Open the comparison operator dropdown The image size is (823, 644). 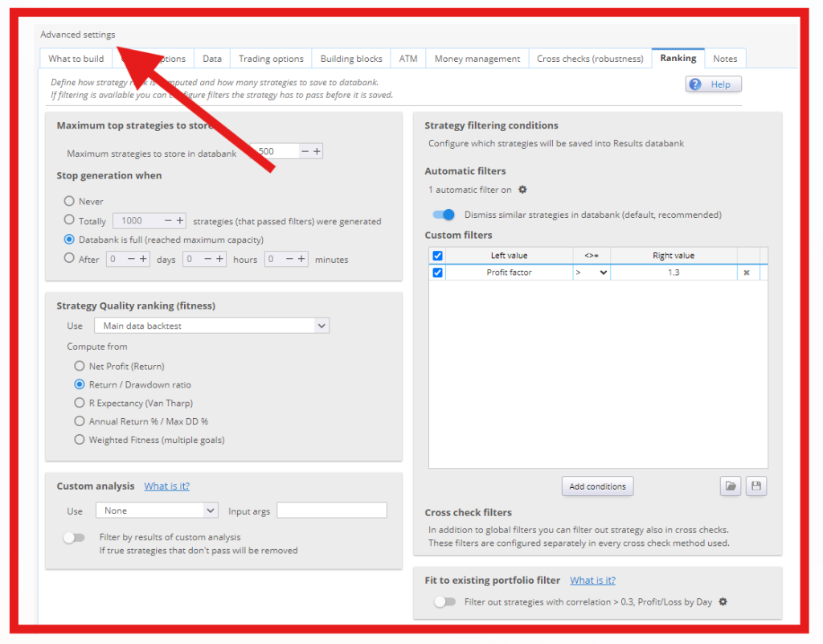[x=592, y=273]
